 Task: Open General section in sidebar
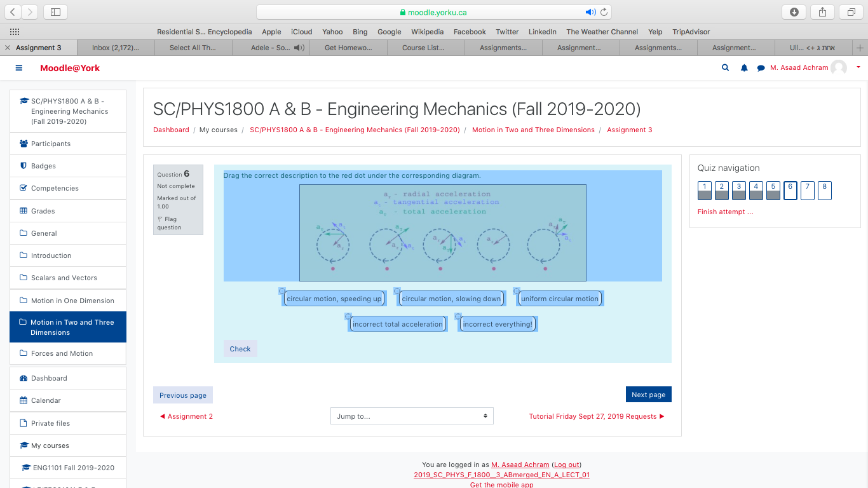click(x=68, y=233)
